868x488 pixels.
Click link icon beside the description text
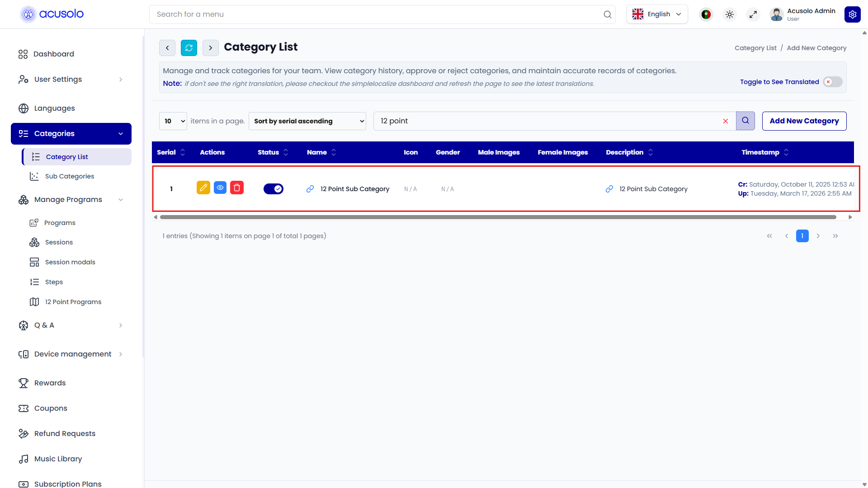pos(609,189)
